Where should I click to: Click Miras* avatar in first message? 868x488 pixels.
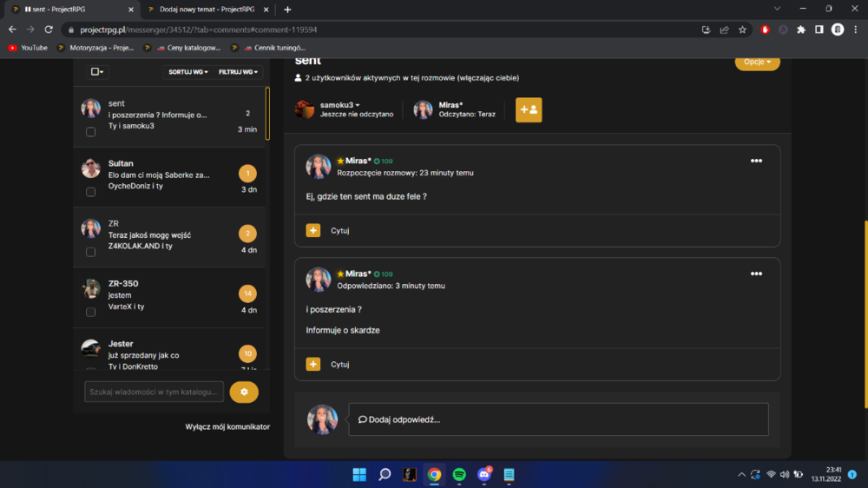pyautogui.click(x=319, y=166)
